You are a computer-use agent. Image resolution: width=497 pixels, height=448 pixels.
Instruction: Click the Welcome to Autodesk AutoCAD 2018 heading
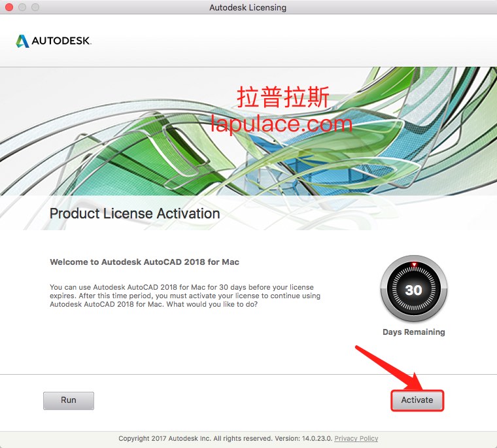145,262
